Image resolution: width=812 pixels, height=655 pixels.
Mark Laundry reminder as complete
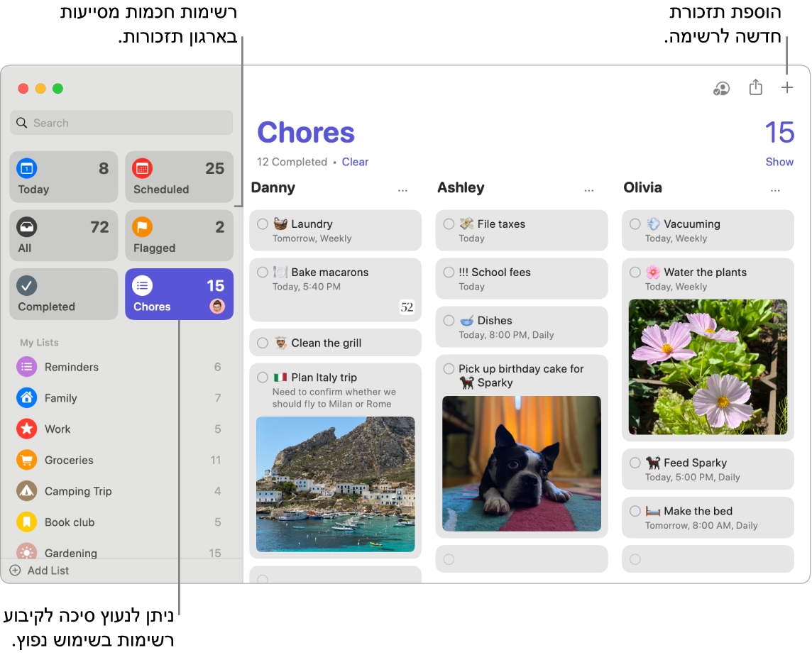(x=263, y=224)
